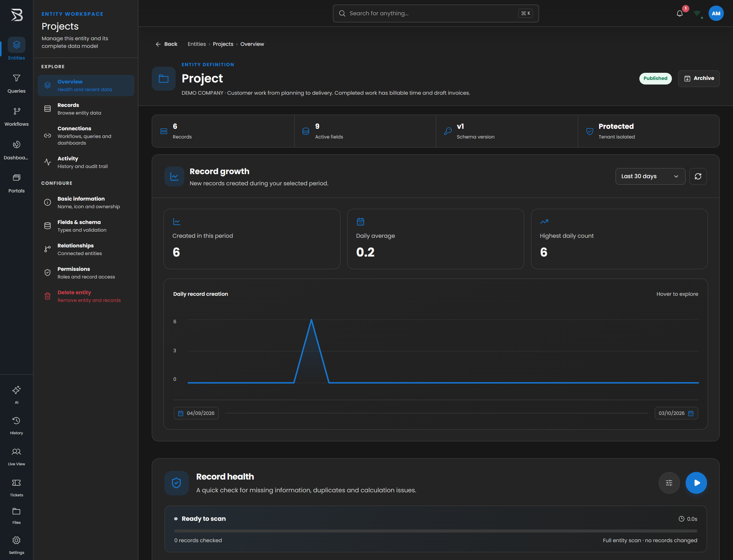This screenshot has width=733, height=560.
Task: Select Overview in the Explore menu
Action: (86, 85)
